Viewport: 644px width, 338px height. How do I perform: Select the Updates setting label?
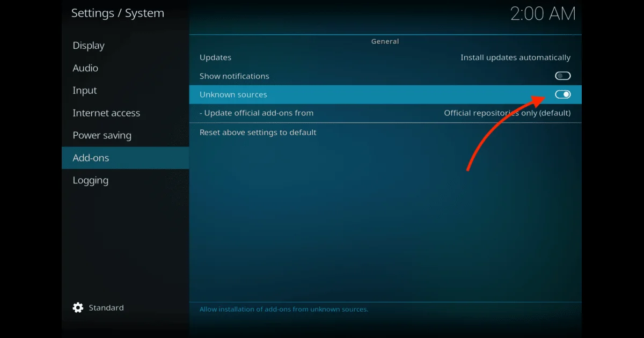(x=215, y=57)
